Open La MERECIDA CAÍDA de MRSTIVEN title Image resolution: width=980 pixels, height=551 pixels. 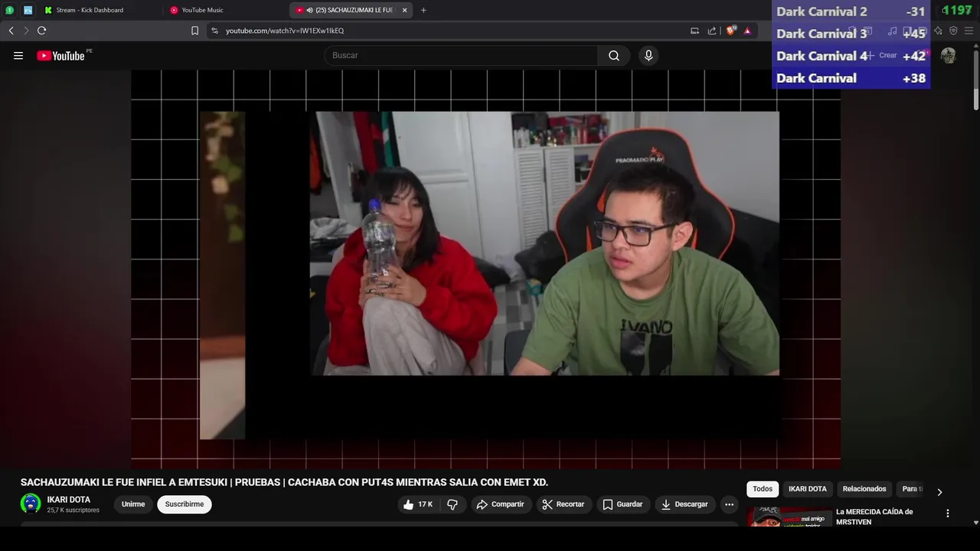click(x=874, y=517)
